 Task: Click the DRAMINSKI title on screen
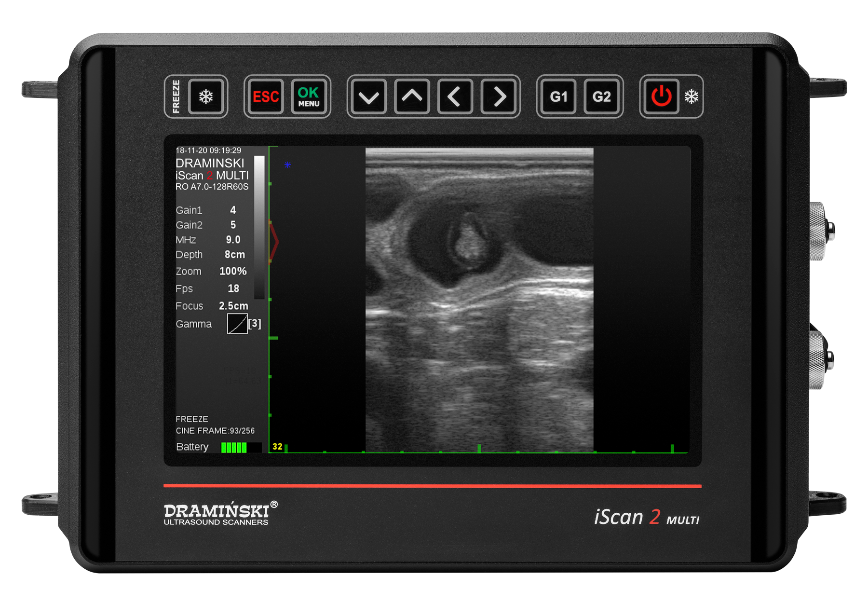210,163
